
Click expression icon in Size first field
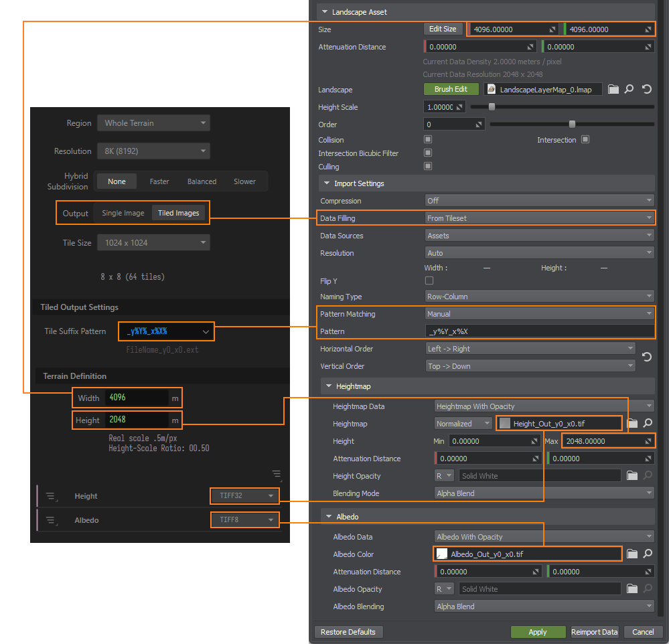[x=552, y=29]
